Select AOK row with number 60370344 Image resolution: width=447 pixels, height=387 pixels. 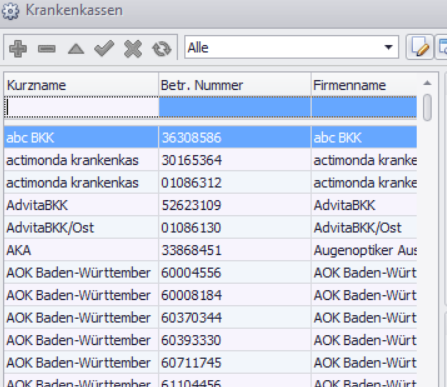pos(210,318)
